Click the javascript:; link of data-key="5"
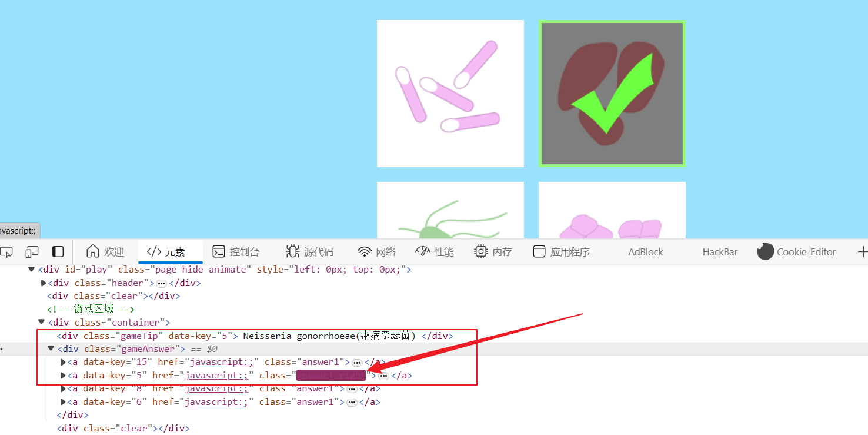Image resolution: width=868 pixels, height=435 pixels. click(x=217, y=376)
